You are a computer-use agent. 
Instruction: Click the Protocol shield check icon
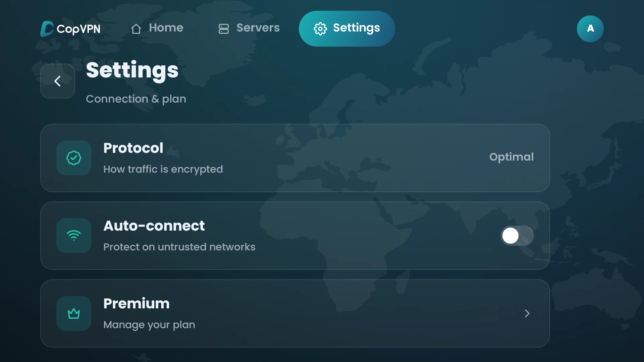click(x=74, y=158)
